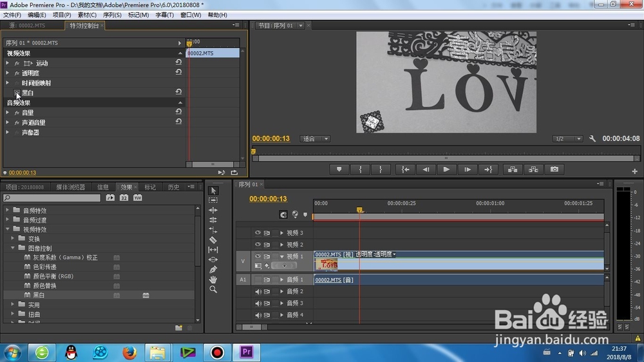Toggle visibility eye of 视频 1 track
Viewport: 644px width, 362px height.
click(258, 256)
